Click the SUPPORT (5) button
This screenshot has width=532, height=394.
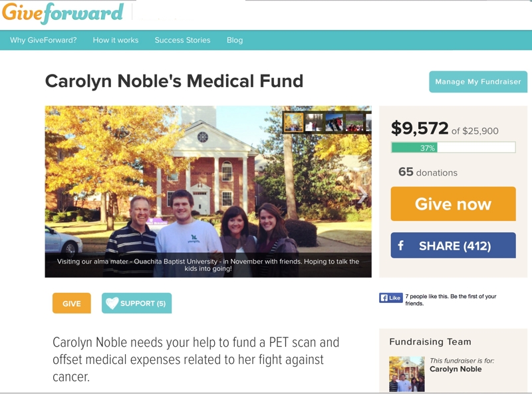click(x=137, y=303)
